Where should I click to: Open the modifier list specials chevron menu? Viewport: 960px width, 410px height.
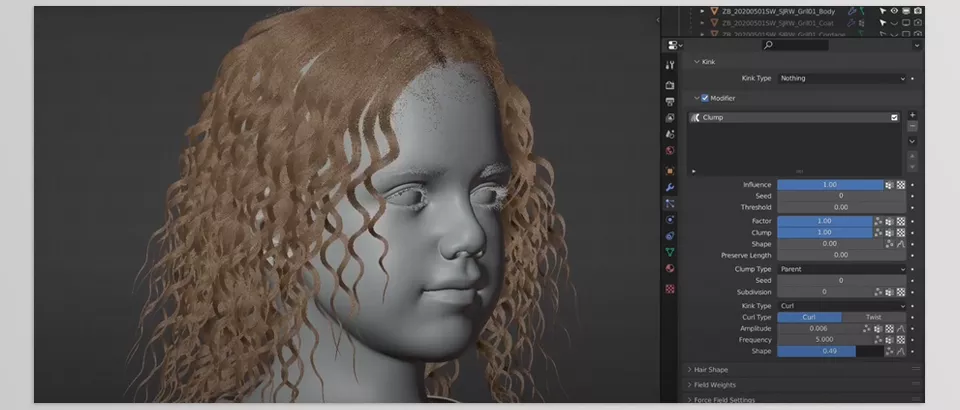[912, 141]
